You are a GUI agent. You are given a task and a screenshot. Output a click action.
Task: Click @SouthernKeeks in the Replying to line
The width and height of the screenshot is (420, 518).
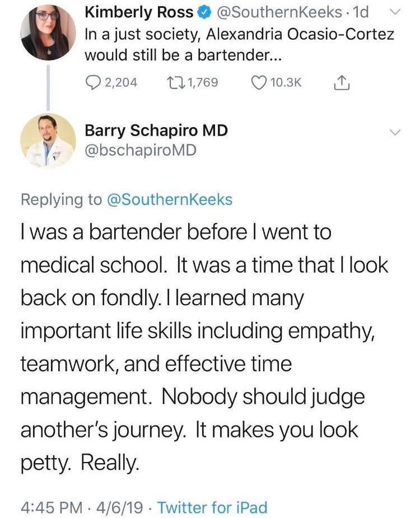coord(169,199)
